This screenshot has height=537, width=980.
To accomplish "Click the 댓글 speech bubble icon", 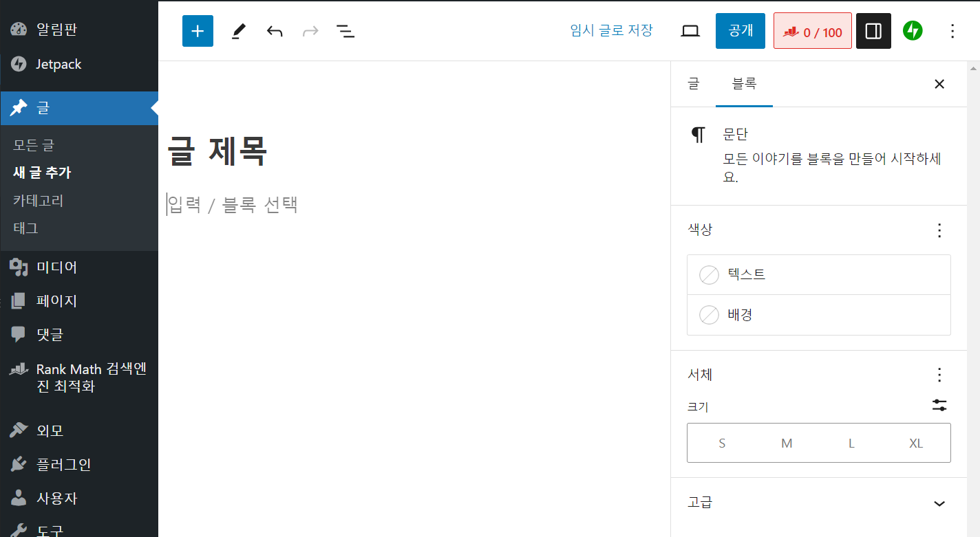I will tap(19, 334).
